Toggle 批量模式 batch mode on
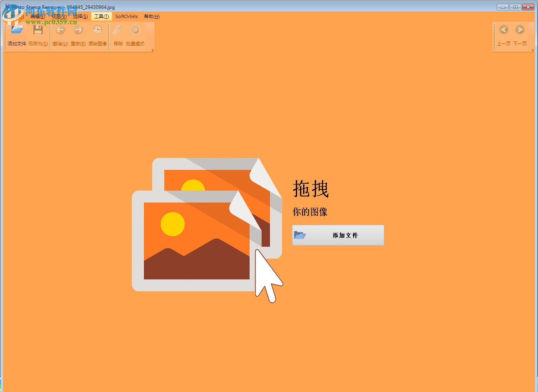Image resolution: width=538 pixels, height=392 pixels. (x=135, y=30)
